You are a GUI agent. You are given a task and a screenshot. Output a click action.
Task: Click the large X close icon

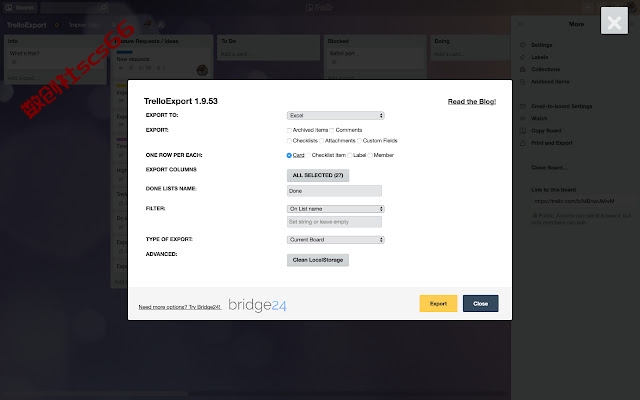click(x=614, y=21)
